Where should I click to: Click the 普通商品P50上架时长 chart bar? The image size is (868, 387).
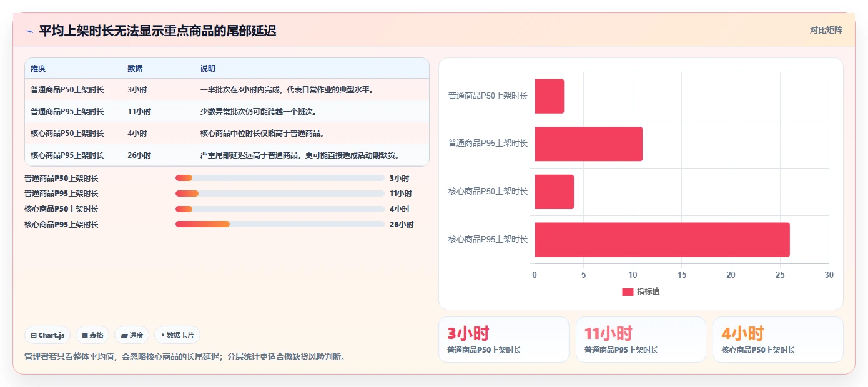pos(549,96)
